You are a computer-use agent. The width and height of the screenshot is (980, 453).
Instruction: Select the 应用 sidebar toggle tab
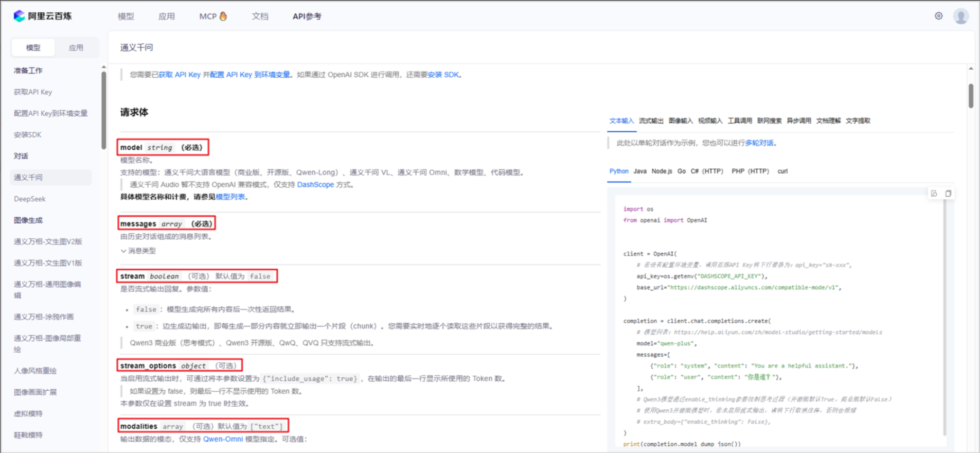[76, 47]
